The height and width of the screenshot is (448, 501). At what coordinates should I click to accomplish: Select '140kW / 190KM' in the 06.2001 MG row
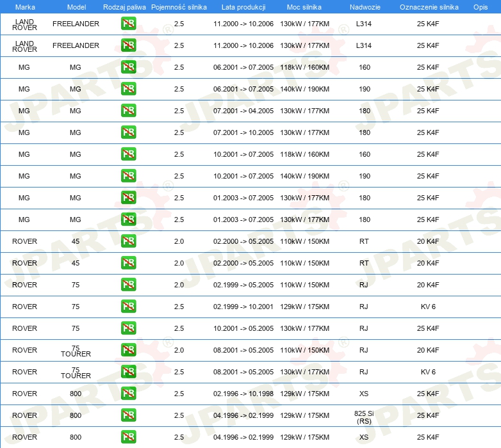click(x=305, y=89)
